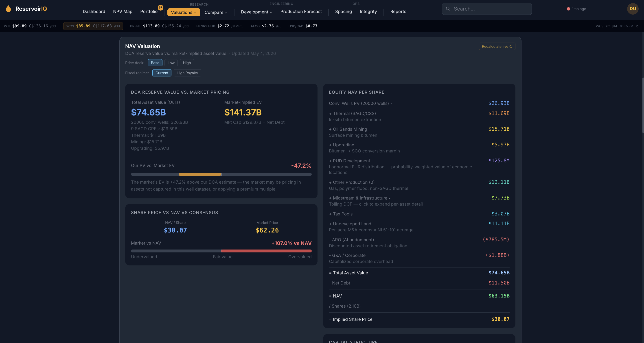Open the Portfolio page
Image resolution: width=644 pixels, height=343 pixels.
click(x=149, y=11)
